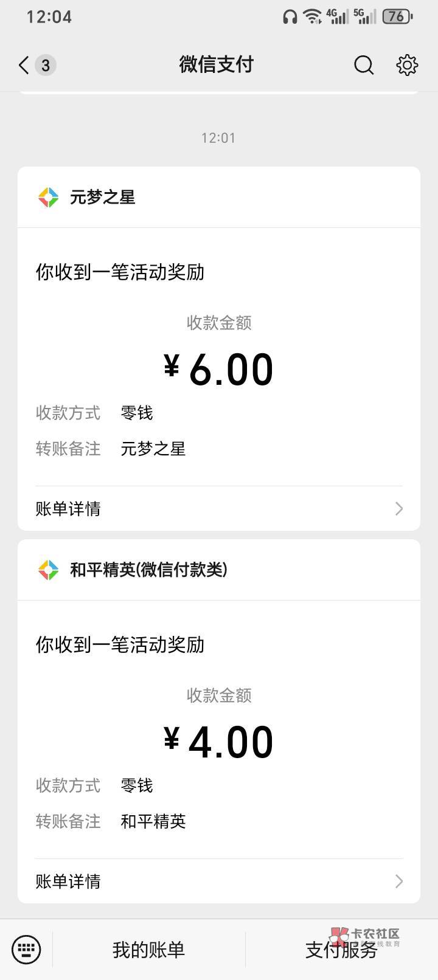The height and width of the screenshot is (980, 438).
Task: Open 支付服务 bottom menu
Action: coord(341,950)
